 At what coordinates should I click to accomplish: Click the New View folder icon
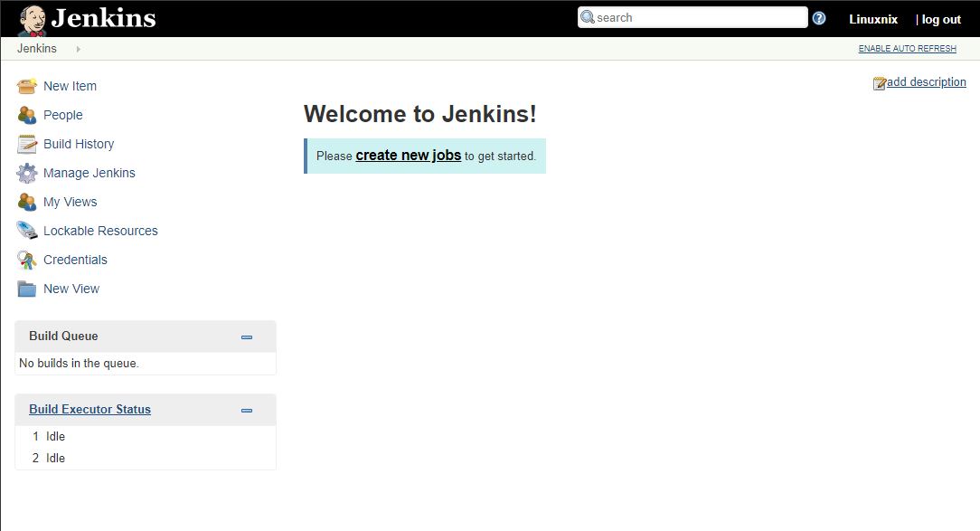coord(27,289)
